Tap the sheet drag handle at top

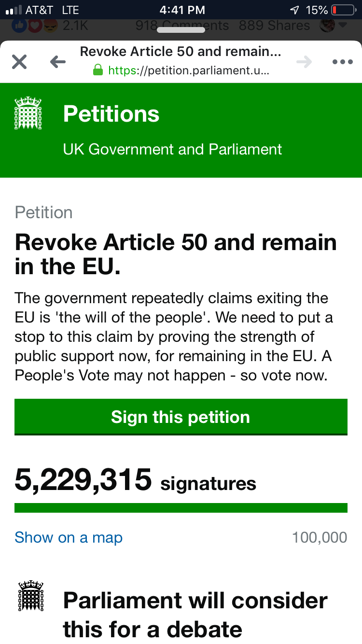click(x=181, y=30)
